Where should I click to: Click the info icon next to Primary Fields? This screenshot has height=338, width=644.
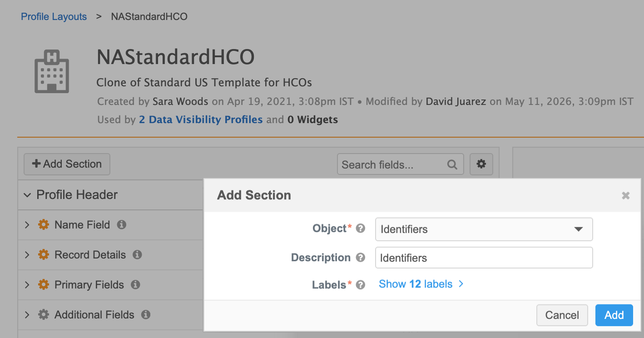135,285
